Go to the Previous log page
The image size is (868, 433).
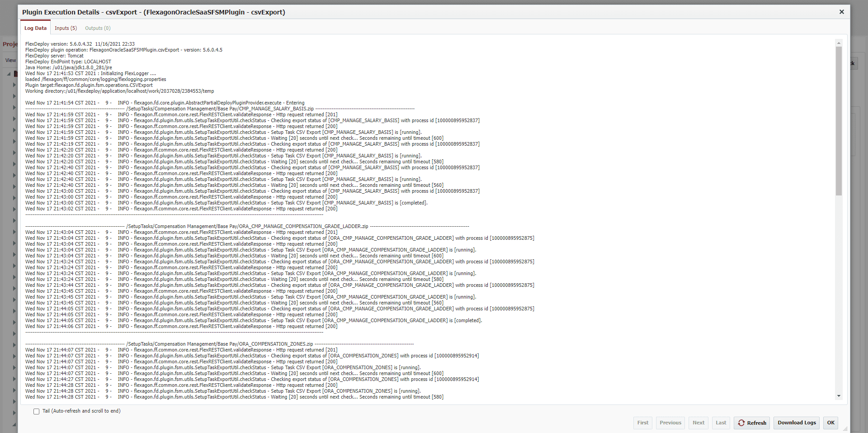click(x=670, y=423)
